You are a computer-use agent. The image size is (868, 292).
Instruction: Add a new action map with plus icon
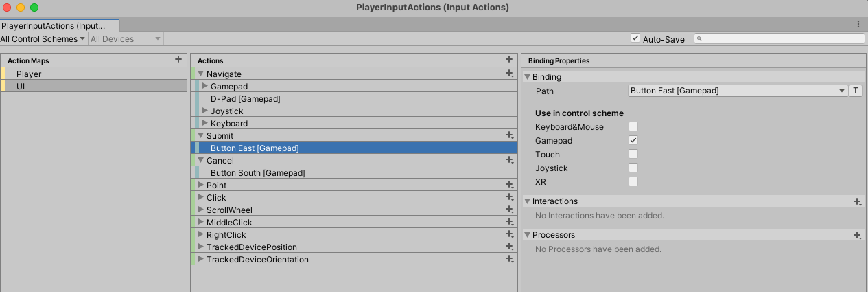pyautogui.click(x=178, y=60)
